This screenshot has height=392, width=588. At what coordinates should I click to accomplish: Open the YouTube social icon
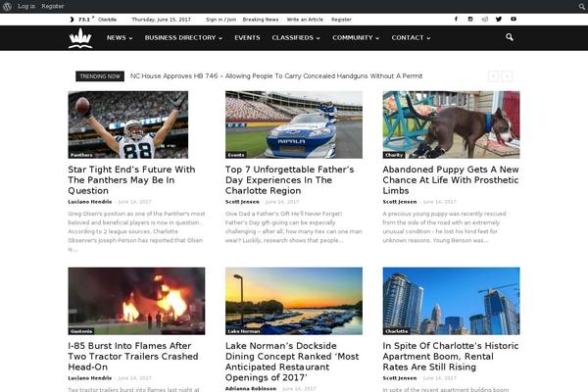tap(514, 20)
